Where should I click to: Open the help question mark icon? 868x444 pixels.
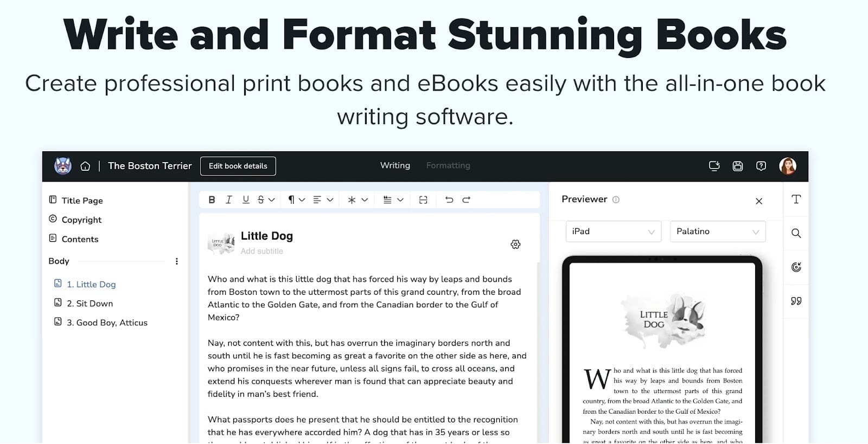[x=761, y=166]
